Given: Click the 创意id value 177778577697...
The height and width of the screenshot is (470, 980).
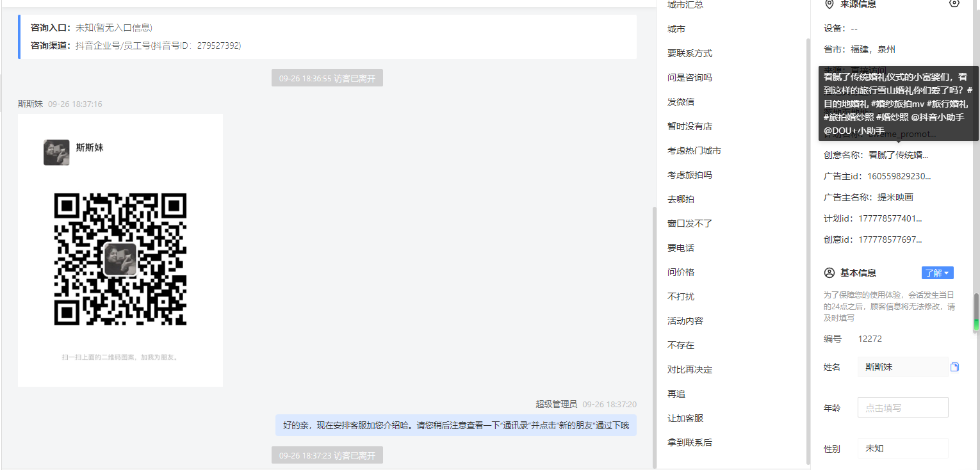Looking at the screenshot, I should point(890,239).
